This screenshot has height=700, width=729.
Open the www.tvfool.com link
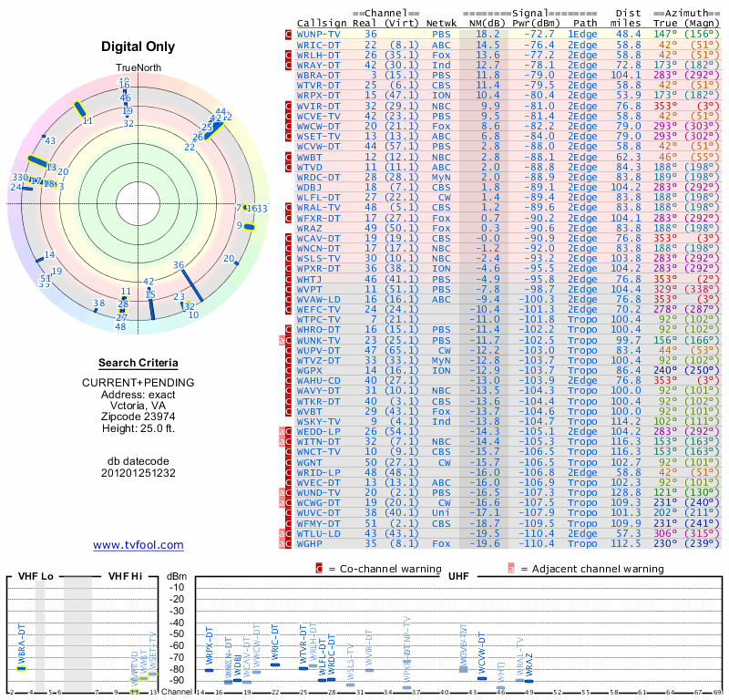pyautogui.click(x=138, y=545)
